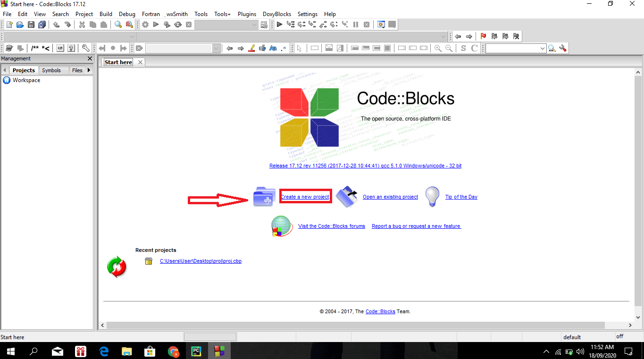
Task: Click the Run to cursor debug icon
Action: pyautogui.click(x=290, y=24)
